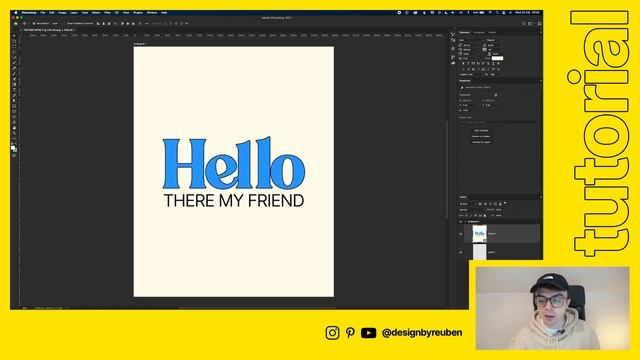Click align horizontal centers icon

click(103, 24)
